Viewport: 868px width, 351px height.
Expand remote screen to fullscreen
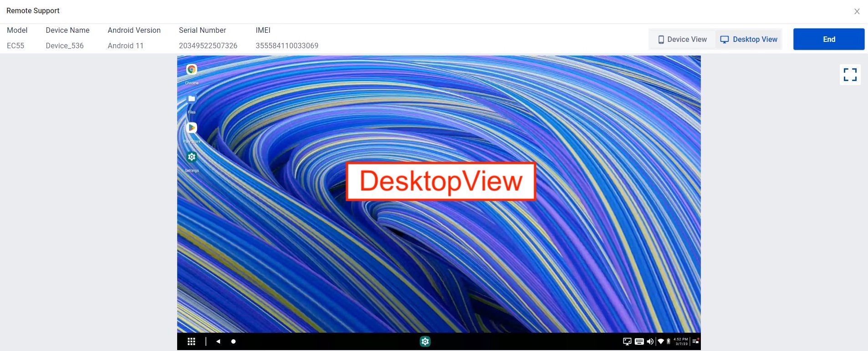(850, 75)
